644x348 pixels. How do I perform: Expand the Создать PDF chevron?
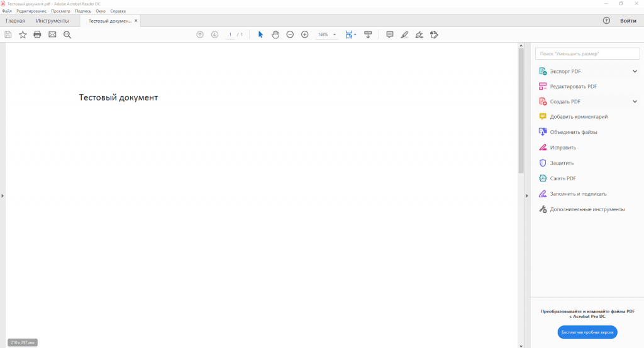click(x=635, y=101)
